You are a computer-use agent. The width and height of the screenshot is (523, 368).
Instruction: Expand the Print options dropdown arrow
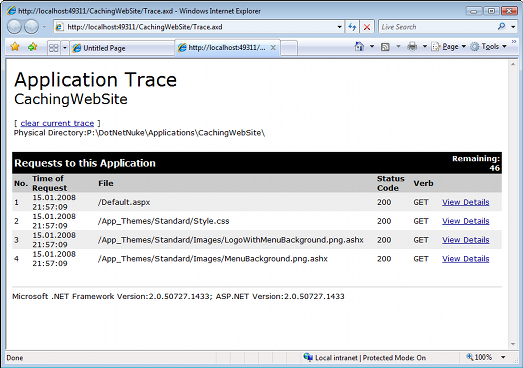tap(425, 46)
